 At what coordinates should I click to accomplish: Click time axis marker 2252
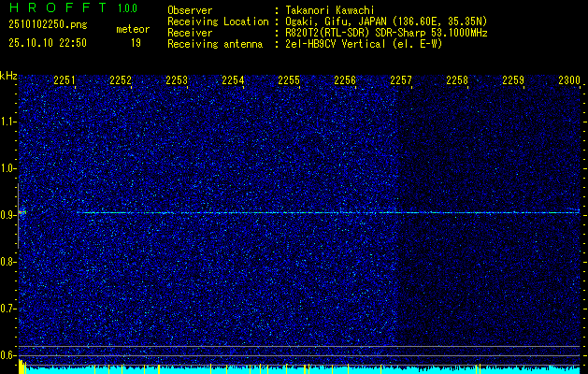[x=121, y=80]
